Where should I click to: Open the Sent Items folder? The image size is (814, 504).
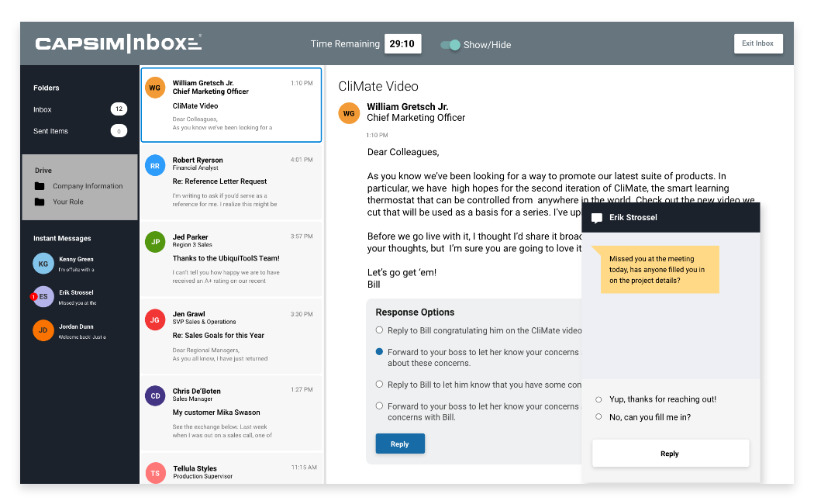51,131
